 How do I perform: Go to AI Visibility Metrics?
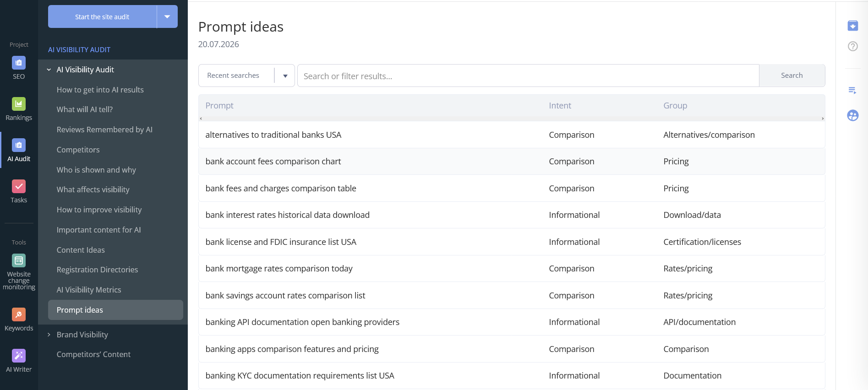89,290
